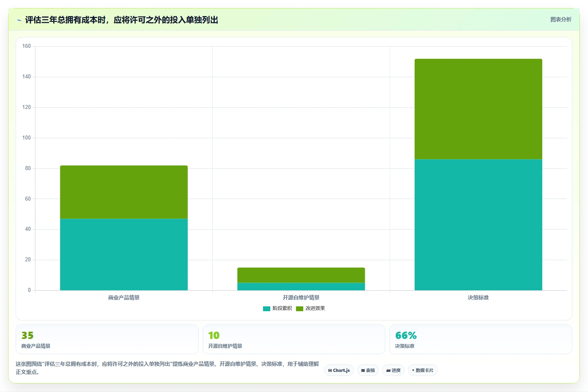Screen dimensions: 588x392
Task: Click the 图表分析 label in the header
Action: (x=561, y=19)
